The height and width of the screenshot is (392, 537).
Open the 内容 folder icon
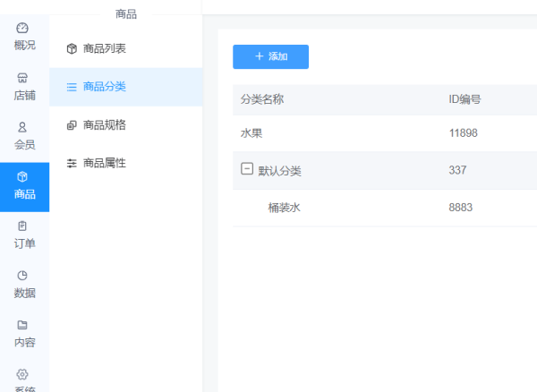tap(24, 325)
